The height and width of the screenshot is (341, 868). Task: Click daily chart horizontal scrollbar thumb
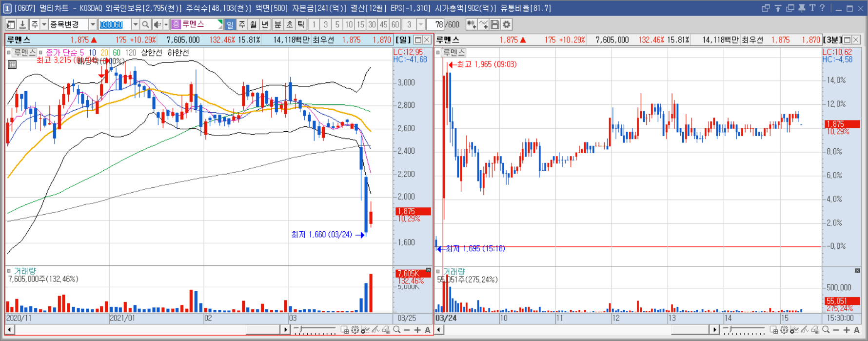(x=263, y=330)
